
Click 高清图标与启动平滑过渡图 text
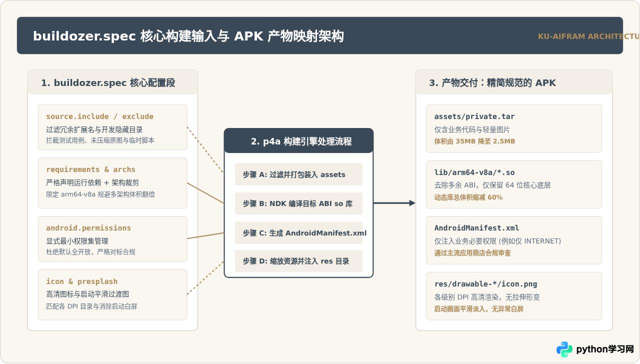87,294
